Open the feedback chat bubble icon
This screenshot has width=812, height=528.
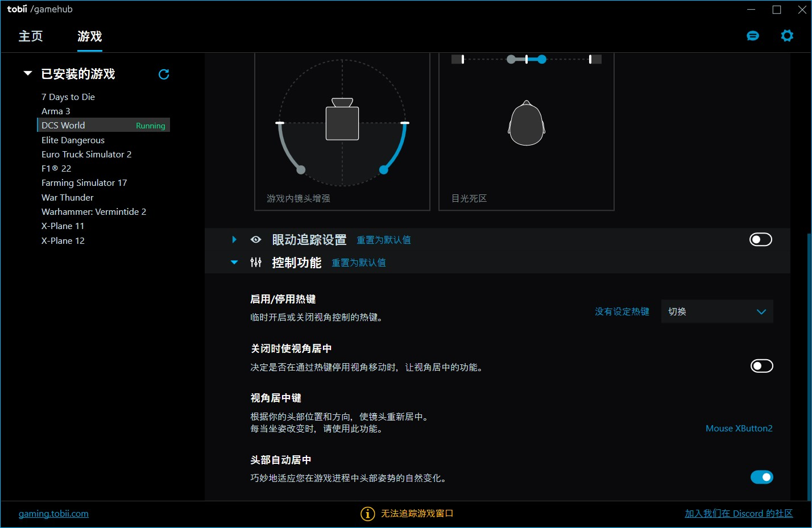pos(753,36)
